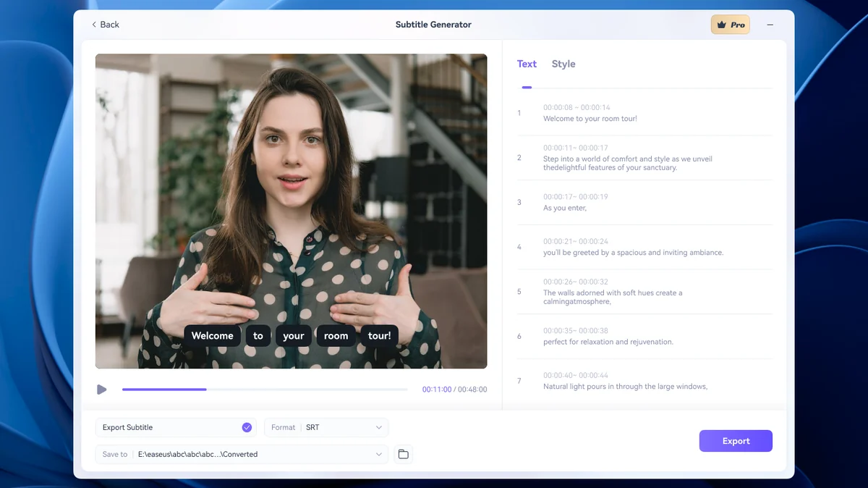Click the purple Export button
The width and height of the screenshot is (868, 488).
736,441
